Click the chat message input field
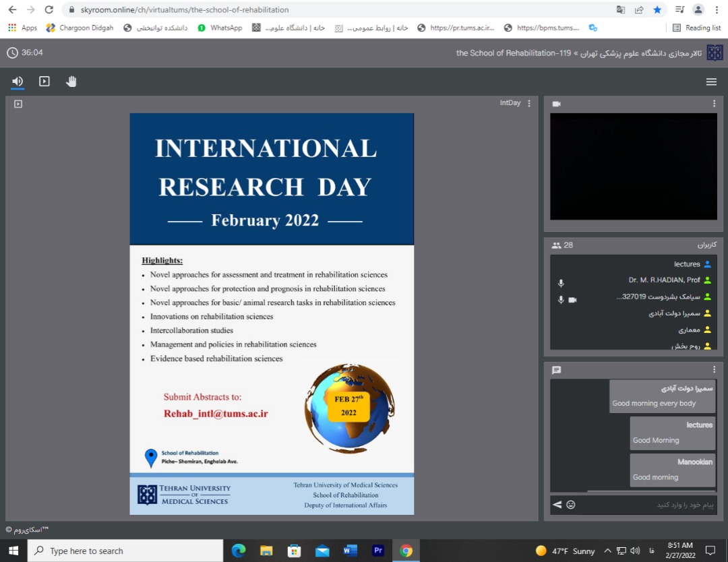Viewport: 728px width, 562px height. (647, 505)
